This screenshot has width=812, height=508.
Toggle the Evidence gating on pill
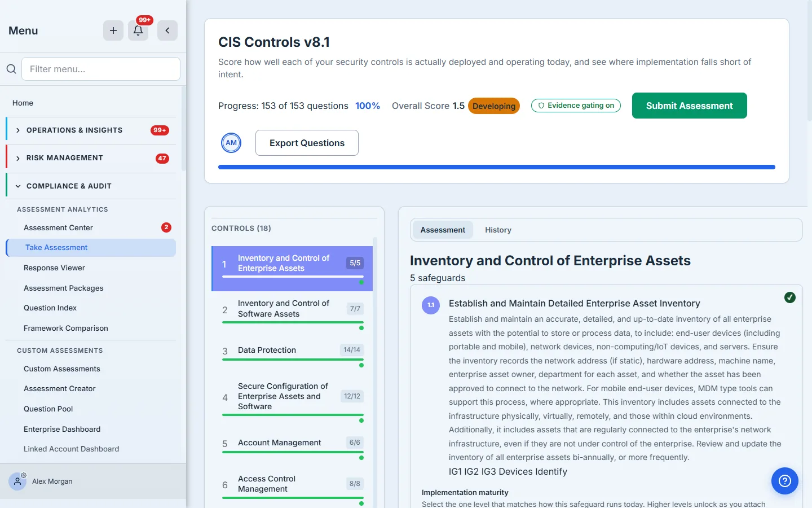(x=576, y=106)
